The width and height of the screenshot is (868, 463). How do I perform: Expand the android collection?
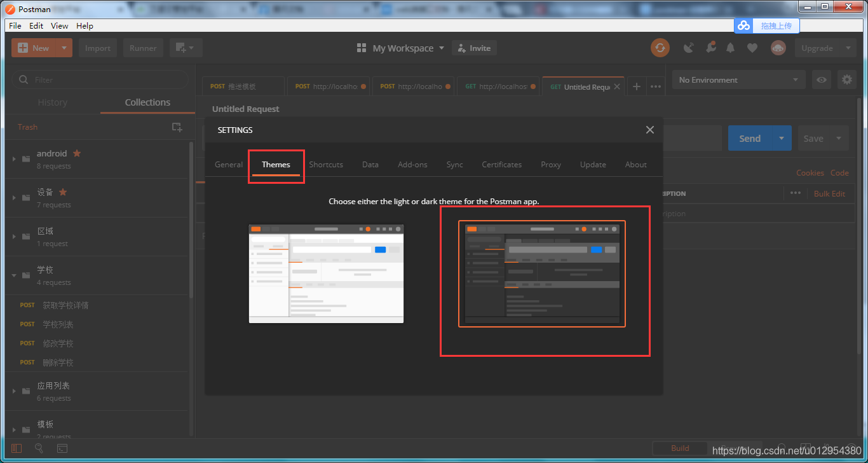click(x=14, y=159)
